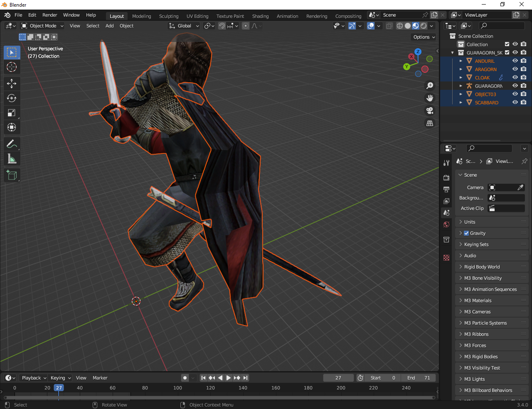Click the Options button in viewport
The height and width of the screenshot is (409, 532).
424,37
